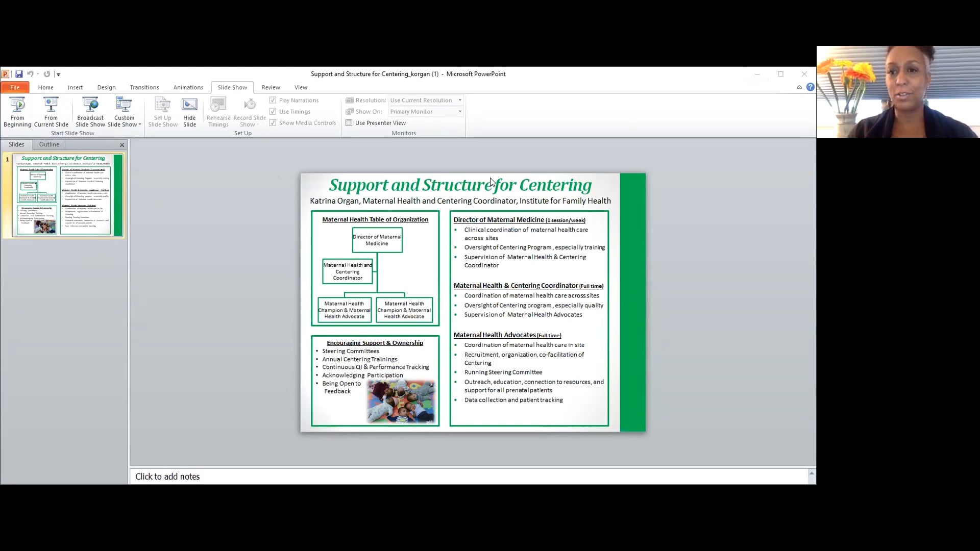Screen dimensions: 980x551
Task: Click 'Steering Committees' bullet text
Action: coord(351,351)
